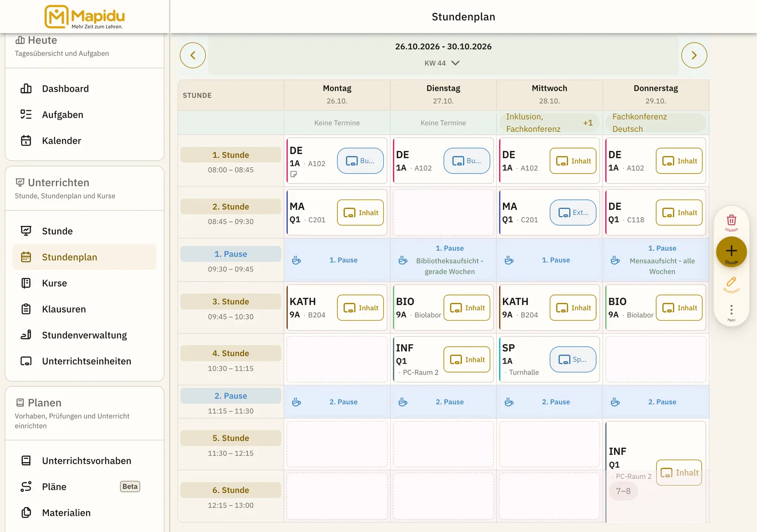Click Inhalt for Tuesday INF Q1
This screenshot has height=532, width=757.
pyautogui.click(x=467, y=359)
